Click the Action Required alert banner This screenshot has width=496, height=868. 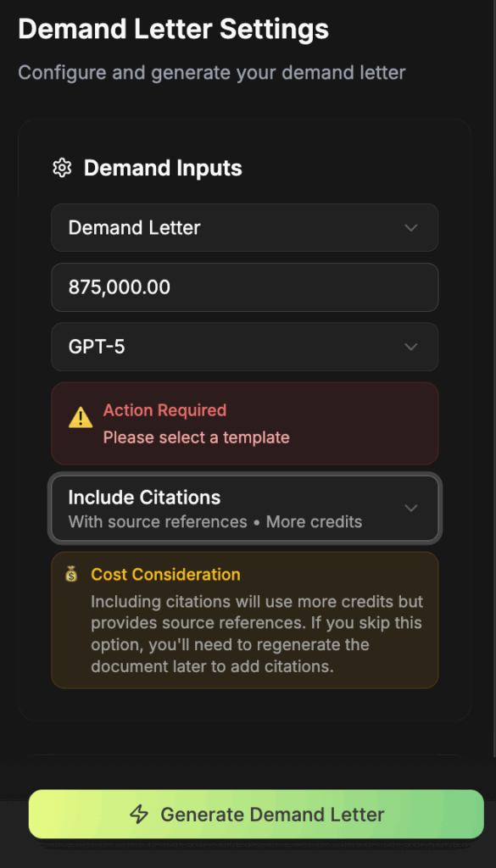[x=245, y=423]
